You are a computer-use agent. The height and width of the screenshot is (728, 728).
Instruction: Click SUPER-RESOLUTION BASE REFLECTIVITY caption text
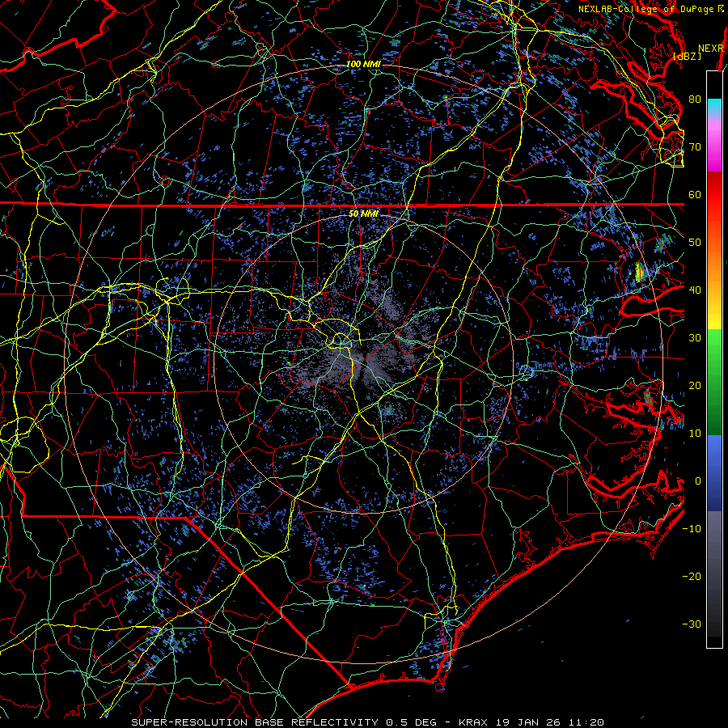pyautogui.click(x=256, y=722)
